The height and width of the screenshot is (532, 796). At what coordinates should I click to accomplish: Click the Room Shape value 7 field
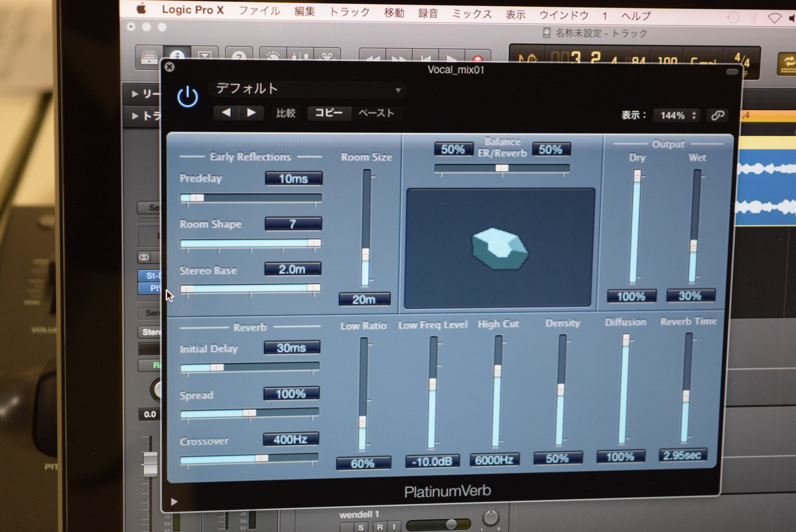293,224
